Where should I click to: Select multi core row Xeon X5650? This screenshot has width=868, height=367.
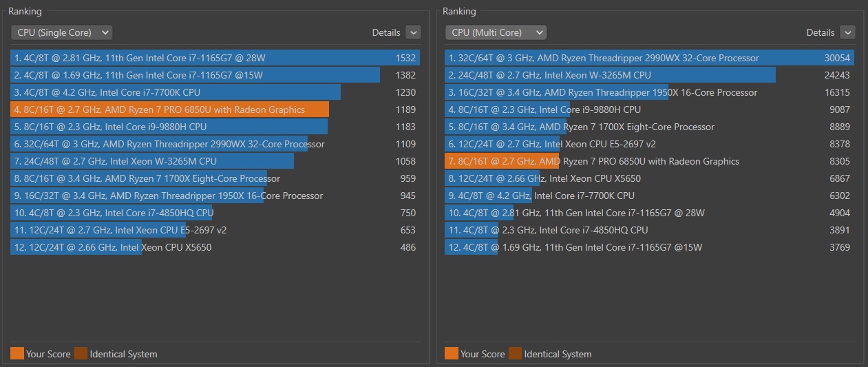pyautogui.click(x=649, y=178)
